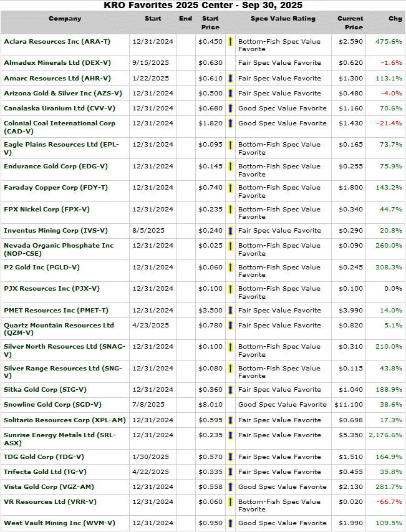Open Nevada Organic Phosphate Inc link
This screenshot has height=532, width=406.
coord(59,249)
